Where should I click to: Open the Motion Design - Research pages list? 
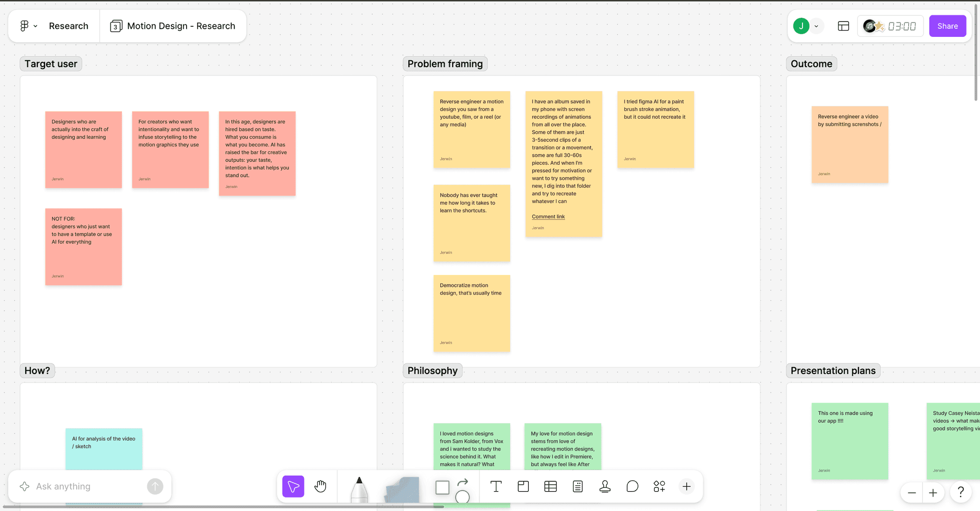(x=173, y=26)
